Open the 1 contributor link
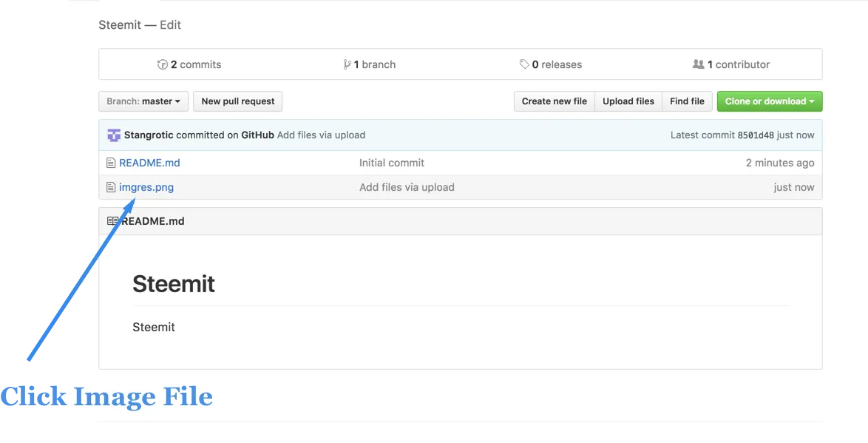 coord(731,64)
